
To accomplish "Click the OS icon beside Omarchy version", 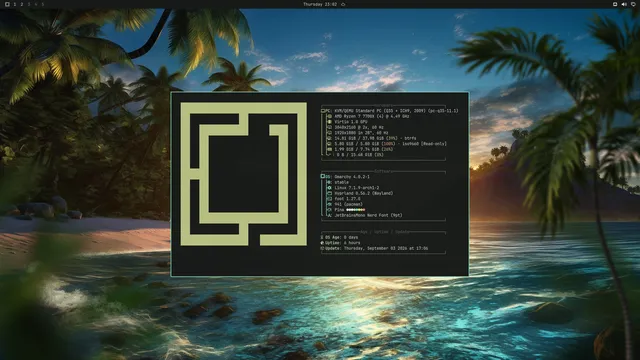I will coord(323,176).
